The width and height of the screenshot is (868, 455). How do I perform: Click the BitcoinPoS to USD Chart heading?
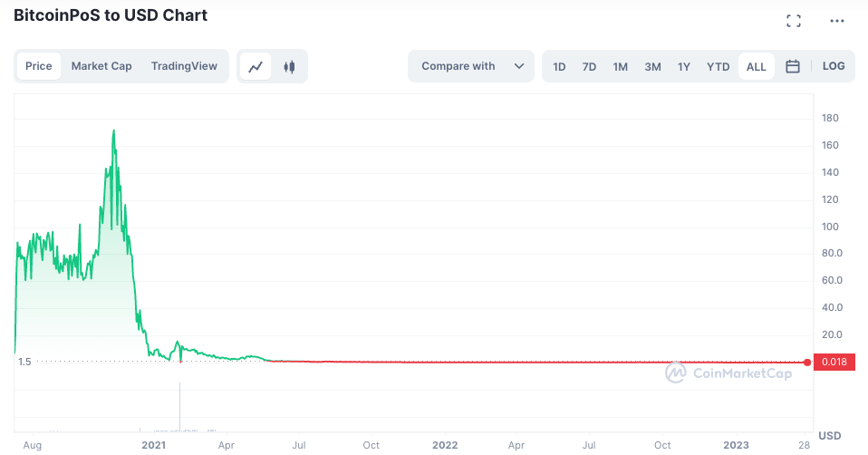click(x=111, y=15)
